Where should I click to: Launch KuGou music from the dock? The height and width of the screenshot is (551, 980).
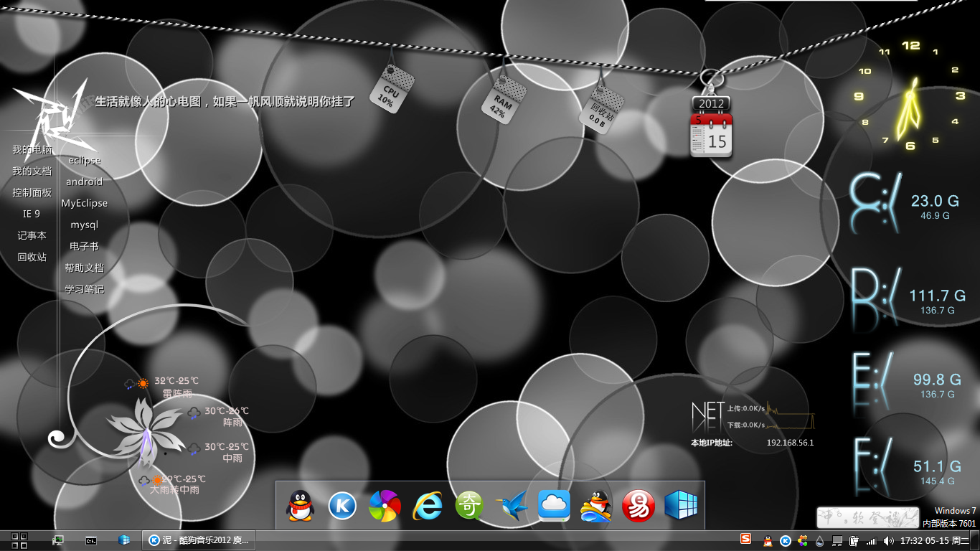[x=342, y=506]
